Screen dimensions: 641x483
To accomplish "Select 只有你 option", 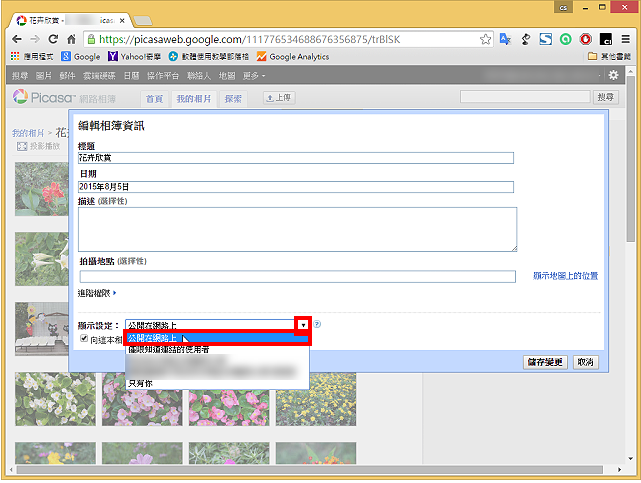I will [x=217, y=383].
